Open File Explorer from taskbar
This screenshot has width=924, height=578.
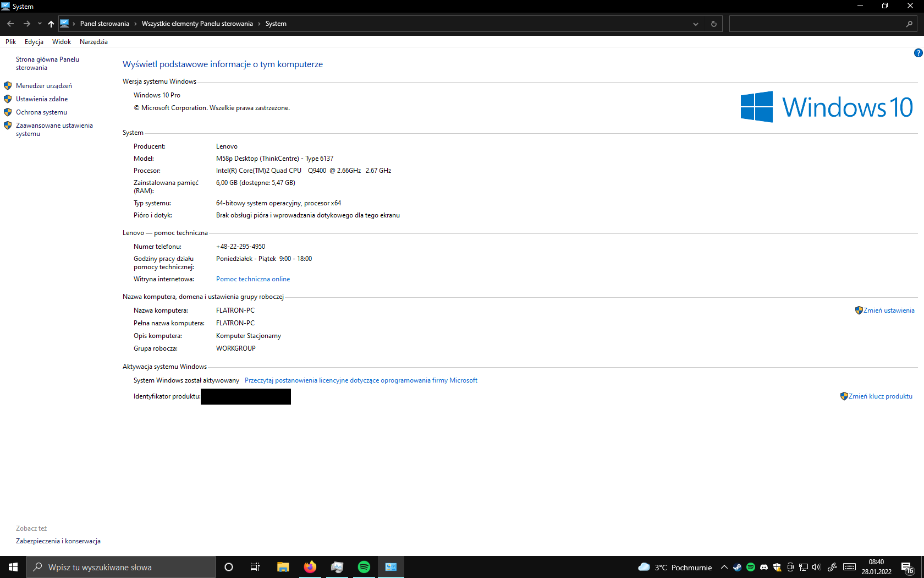pos(283,567)
